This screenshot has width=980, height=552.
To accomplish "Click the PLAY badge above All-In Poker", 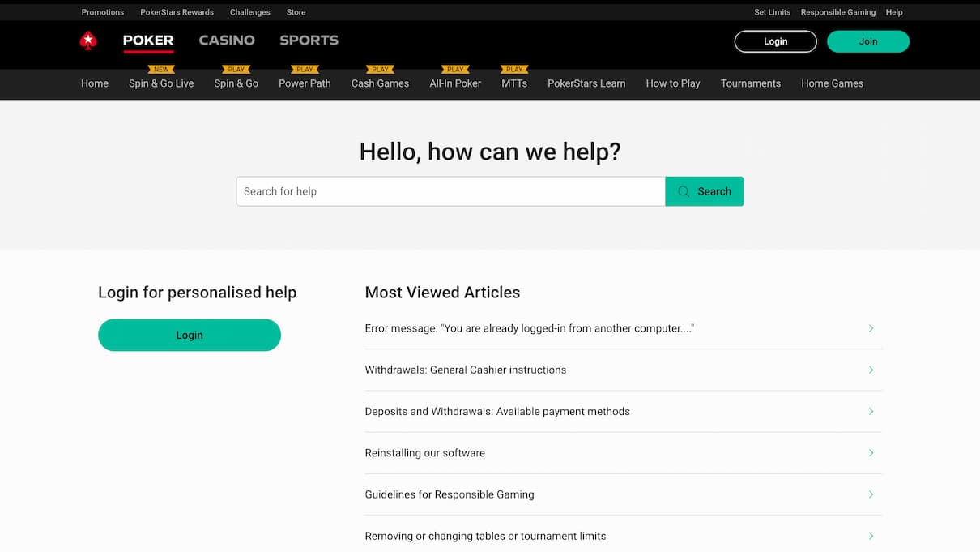I will [454, 70].
